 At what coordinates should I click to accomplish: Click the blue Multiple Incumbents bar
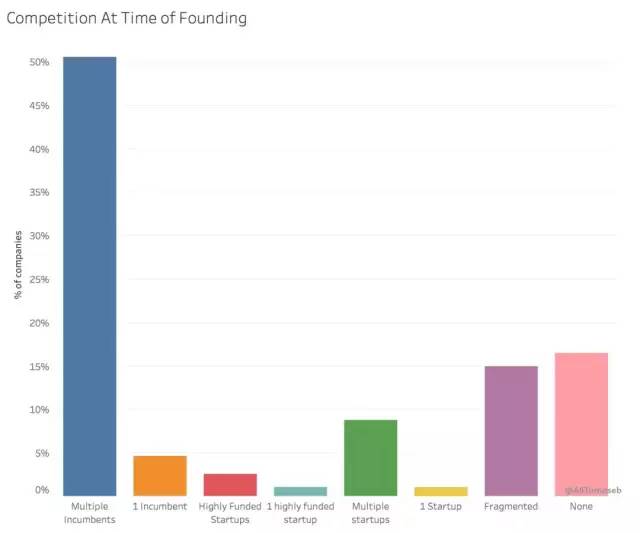(90, 276)
